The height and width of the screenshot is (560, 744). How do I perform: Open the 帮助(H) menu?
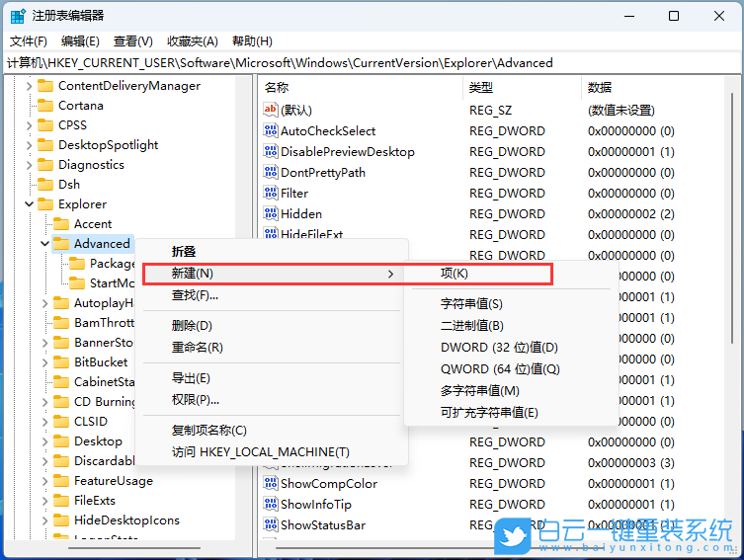tap(252, 41)
